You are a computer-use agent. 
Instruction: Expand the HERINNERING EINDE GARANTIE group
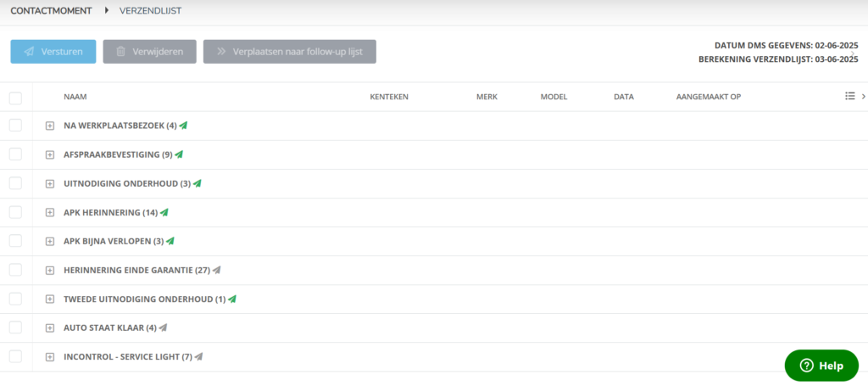pos(50,271)
